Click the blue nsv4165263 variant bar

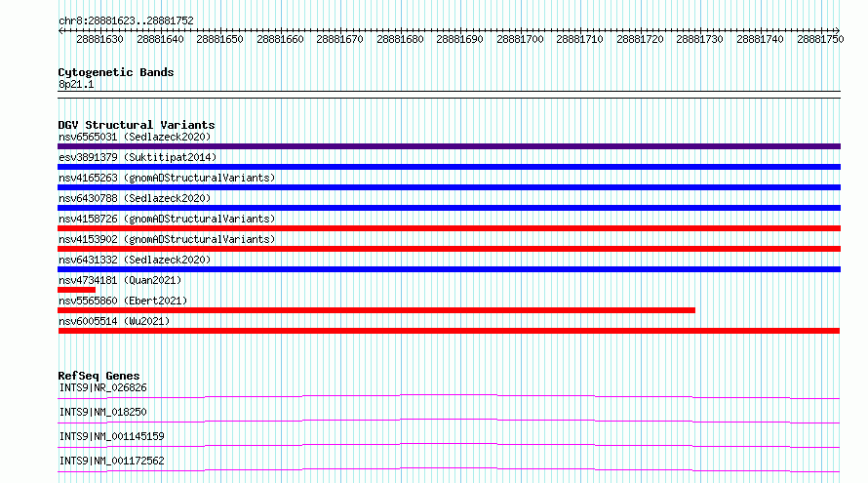(x=449, y=187)
